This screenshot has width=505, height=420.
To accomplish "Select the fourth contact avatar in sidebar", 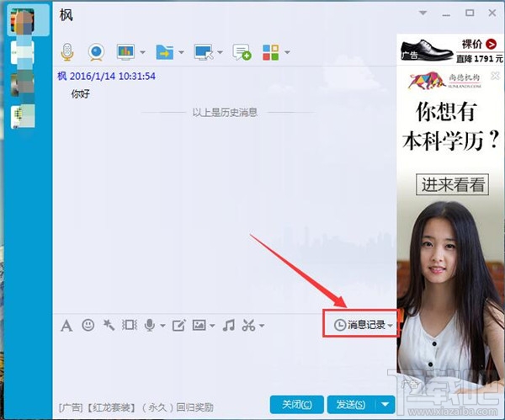I will [x=23, y=116].
